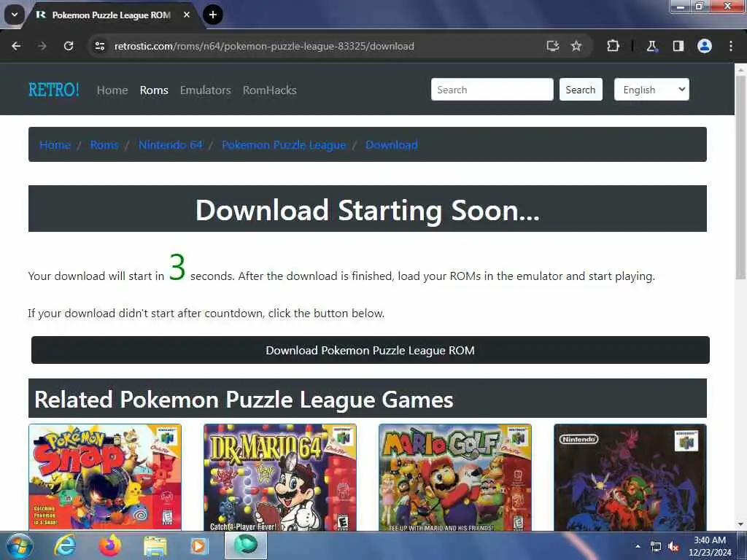The height and width of the screenshot is (560, 747).
Task: Open Windows Explorer folder in taskbar
Action: (155, 546)
